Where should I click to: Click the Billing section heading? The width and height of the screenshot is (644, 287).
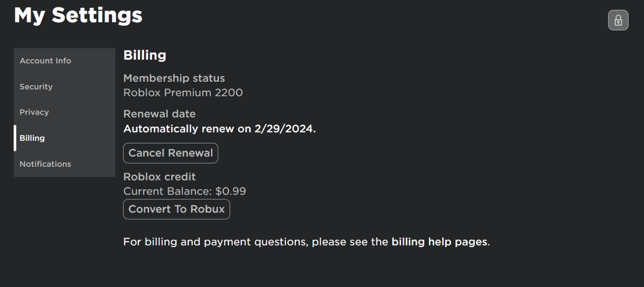pos(144,55)
